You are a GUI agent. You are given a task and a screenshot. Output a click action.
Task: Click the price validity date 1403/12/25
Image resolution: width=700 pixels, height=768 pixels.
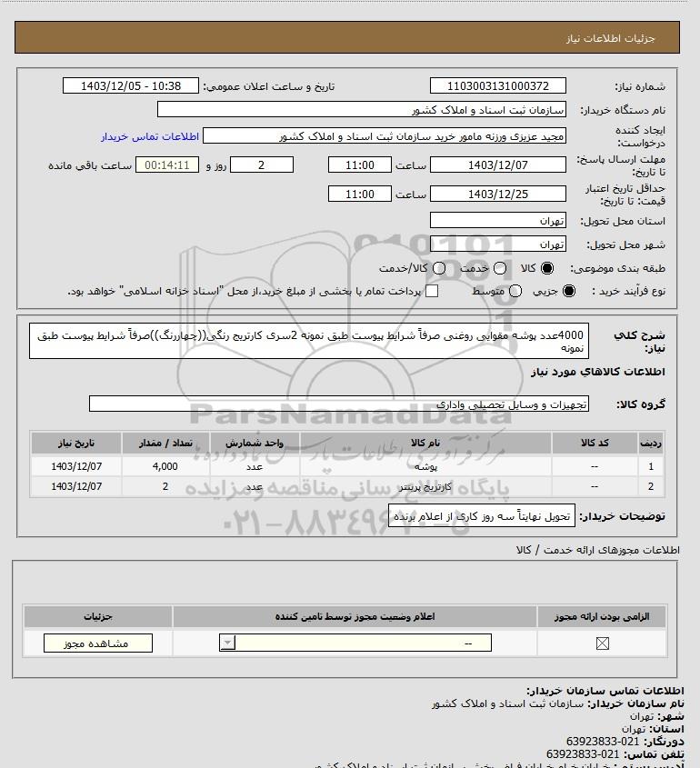tap(497, 194)
